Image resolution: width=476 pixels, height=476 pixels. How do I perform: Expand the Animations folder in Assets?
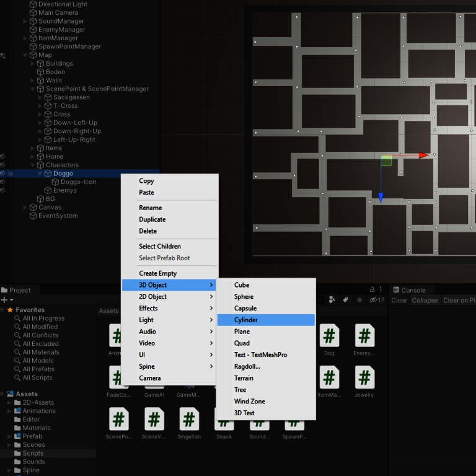(9, 411)
